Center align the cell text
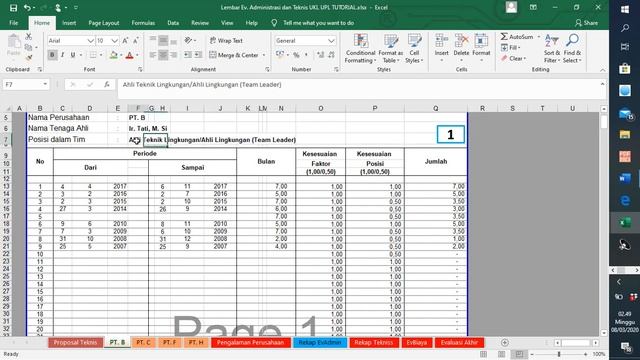 pyautogui.click(x=163, y=55)
